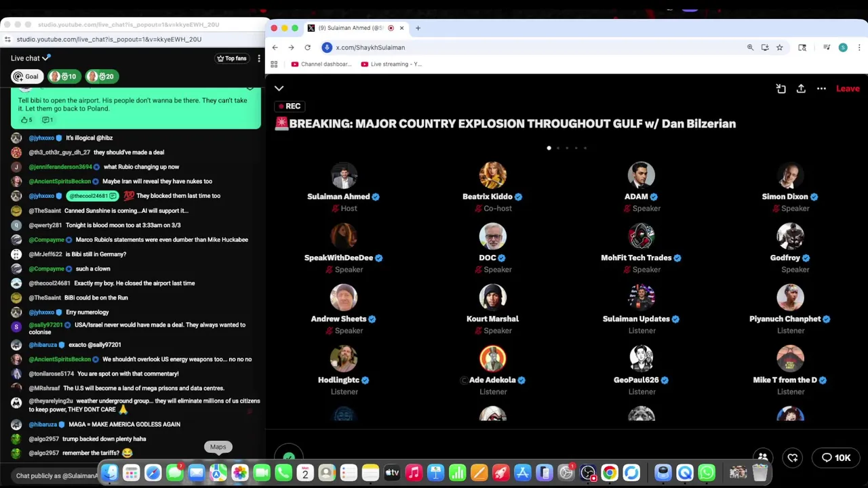Open the Trash in the Dock
Screen dimensions: 868x488
759,472
